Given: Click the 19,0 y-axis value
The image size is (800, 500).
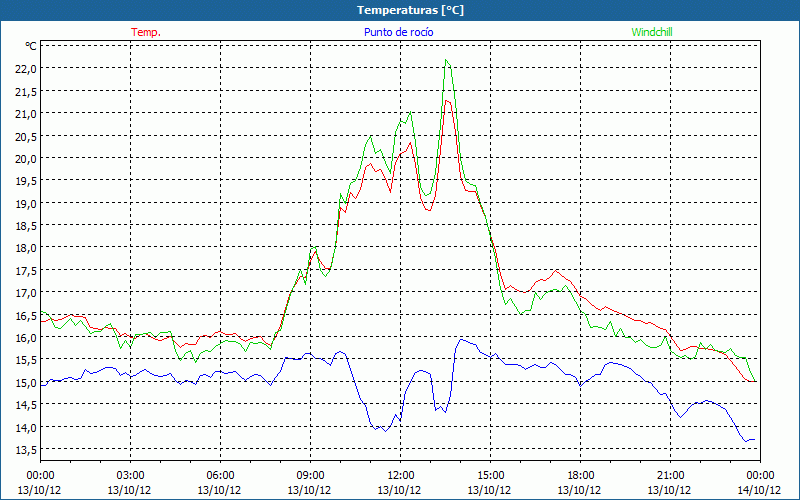Looking at the screenshot, I should (26, 204).
